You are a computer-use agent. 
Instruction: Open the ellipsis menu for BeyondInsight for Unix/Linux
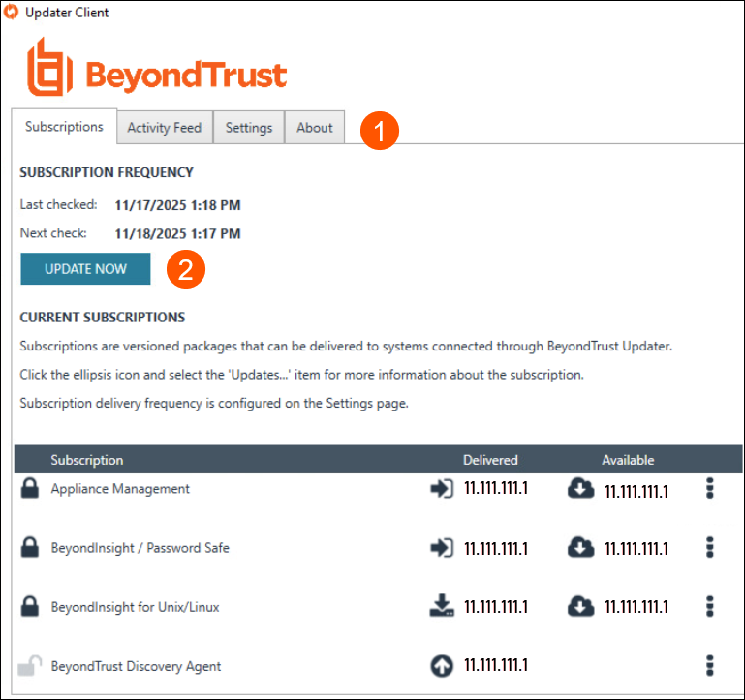click(710, 606)
